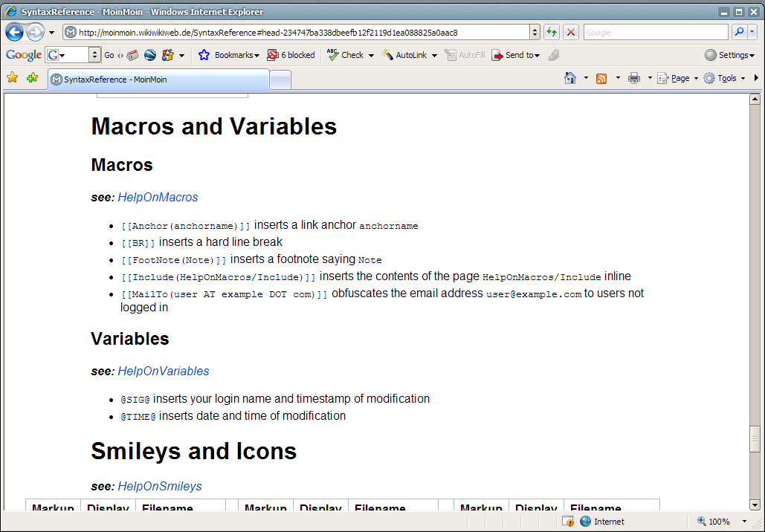
Task: Open the HelpOnSmileys link
Action: point(159,487)
